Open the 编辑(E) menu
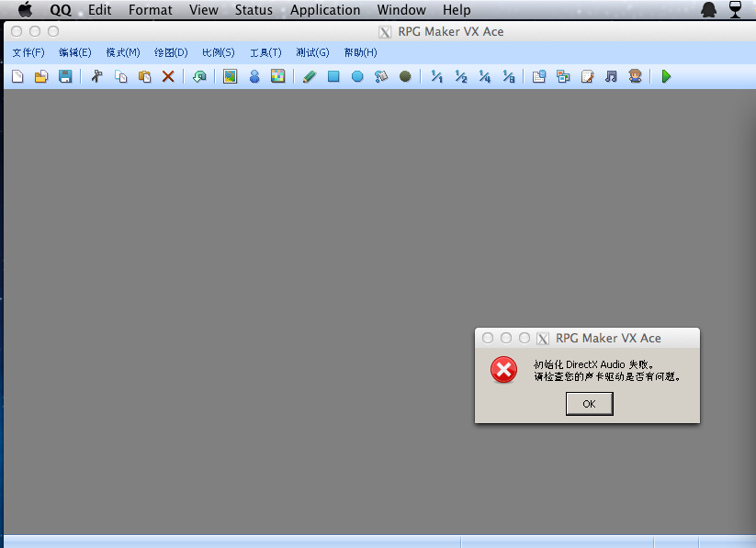The image size is (756, 548). point(75,52)
